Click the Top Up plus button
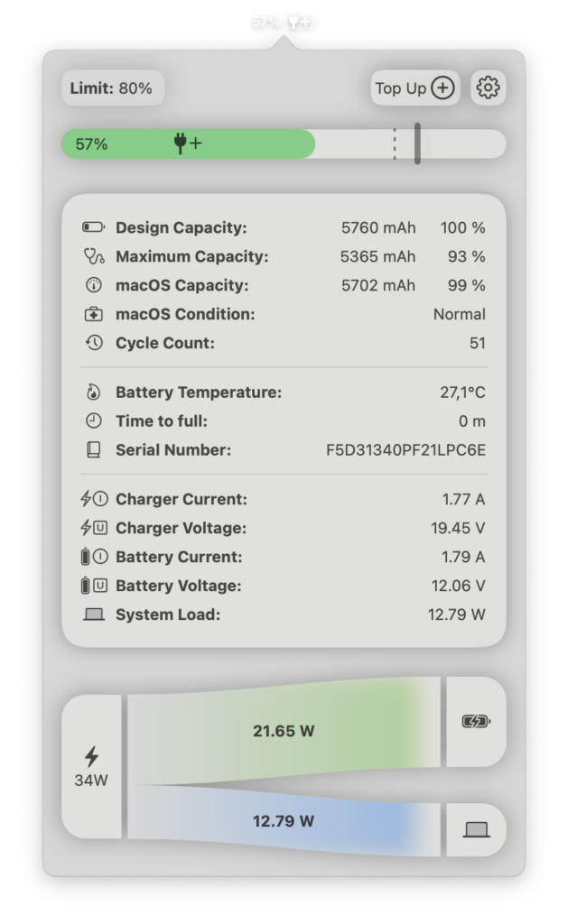Viewport: 568px width, 924px height. tap(415, 88)
